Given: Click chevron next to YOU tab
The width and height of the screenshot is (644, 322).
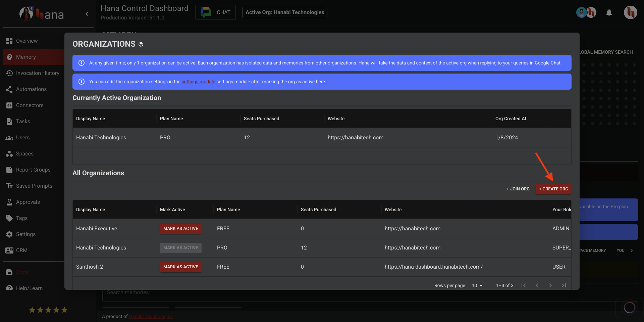Looking at the screenshot, I should click(632, 250).
